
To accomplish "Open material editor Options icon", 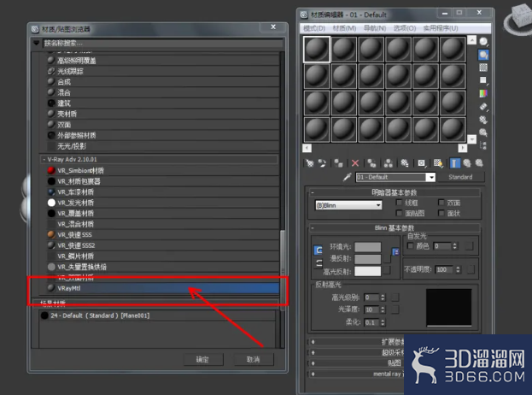I will (x=483, y=120).
